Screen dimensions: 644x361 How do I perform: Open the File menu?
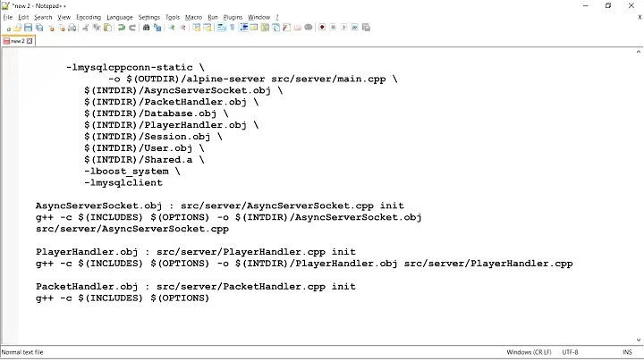8,17
